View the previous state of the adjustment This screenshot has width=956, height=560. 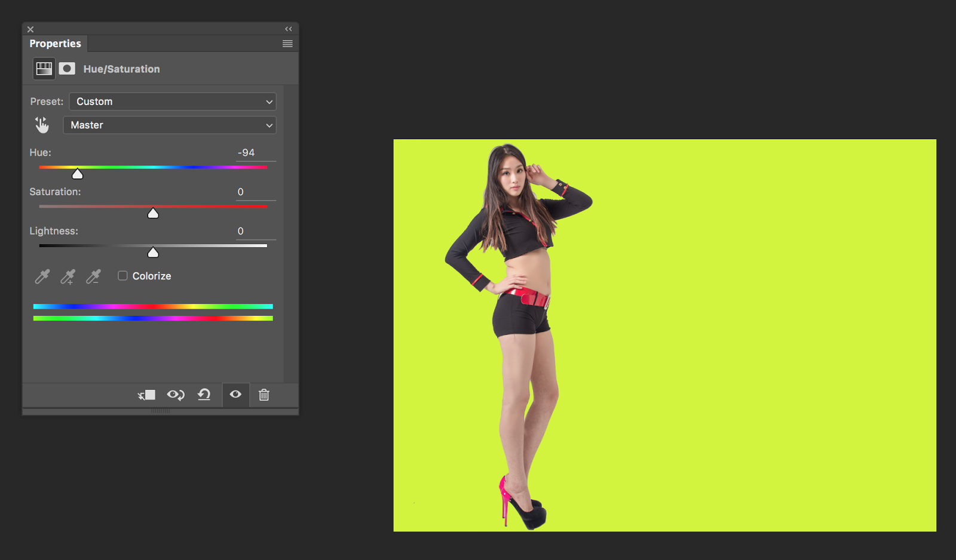click(x=175, y=395)
